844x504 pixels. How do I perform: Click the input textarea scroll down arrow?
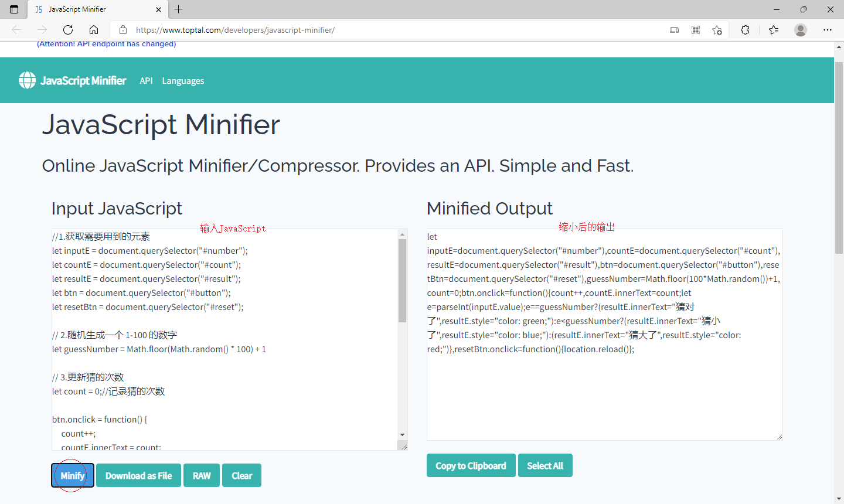pyautogui.click(x=402, y=435)
